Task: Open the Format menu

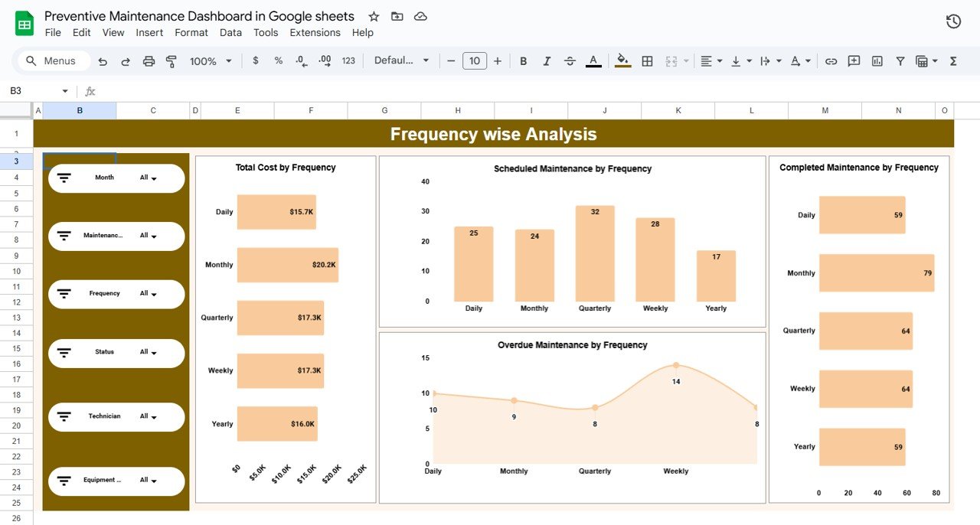Action: tap(191, 32)
